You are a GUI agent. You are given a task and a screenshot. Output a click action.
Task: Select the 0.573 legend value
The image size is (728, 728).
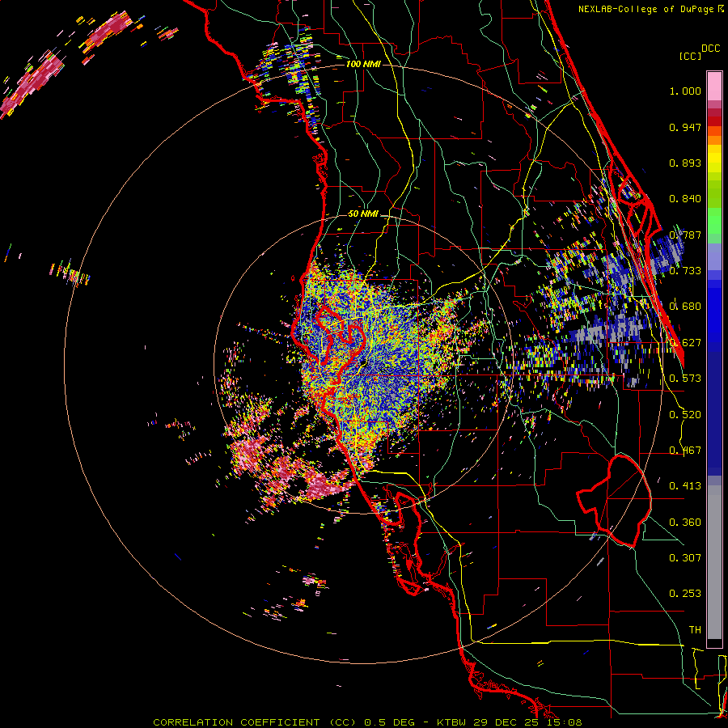(685, 379)
